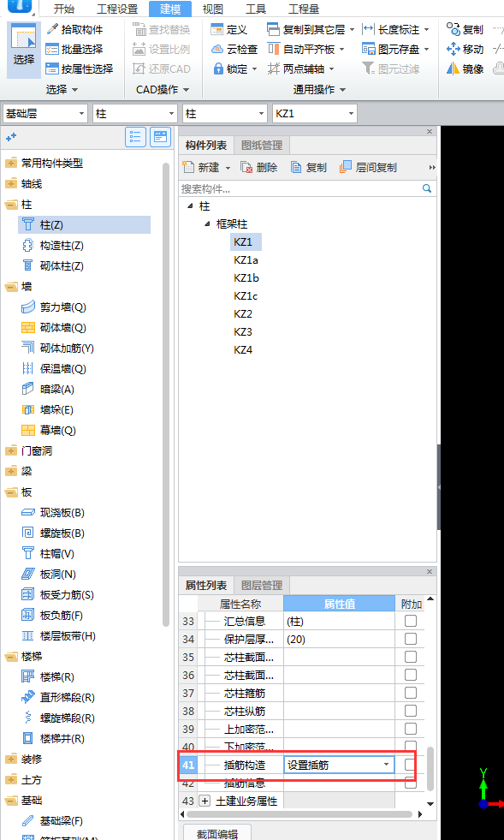The image size is (504, 840).
Task: Open the 工程设置 ribbon tab
Action: [x=117, y=9]
